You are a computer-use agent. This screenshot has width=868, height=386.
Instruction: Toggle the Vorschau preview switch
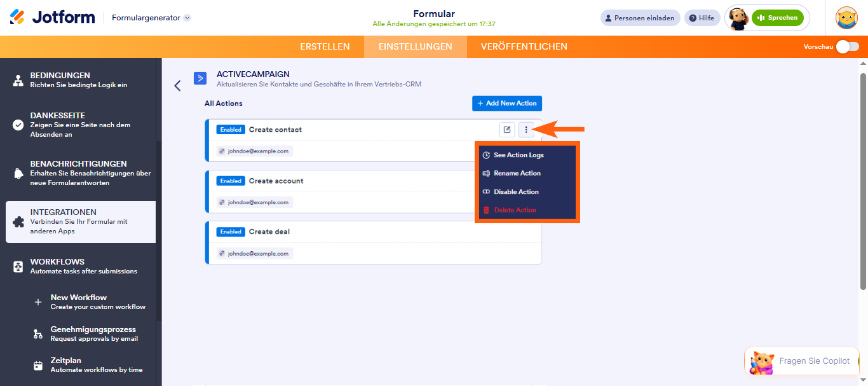(847, 46)
